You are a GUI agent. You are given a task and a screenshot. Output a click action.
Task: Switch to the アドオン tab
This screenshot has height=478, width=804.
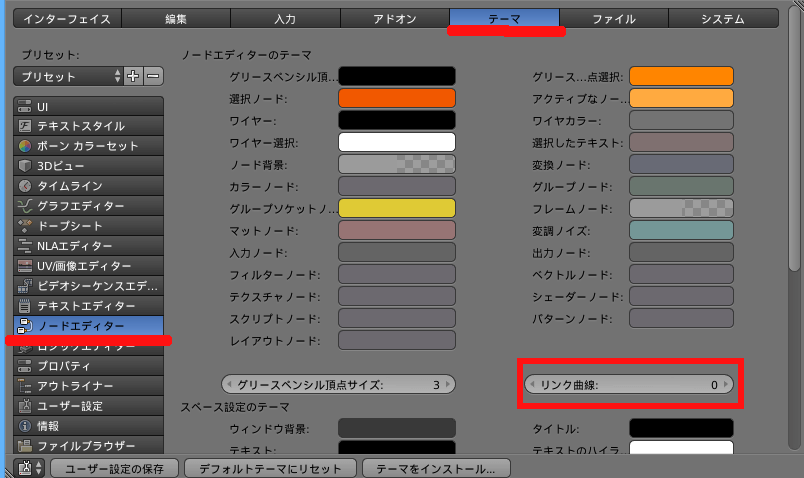[395, 19]
